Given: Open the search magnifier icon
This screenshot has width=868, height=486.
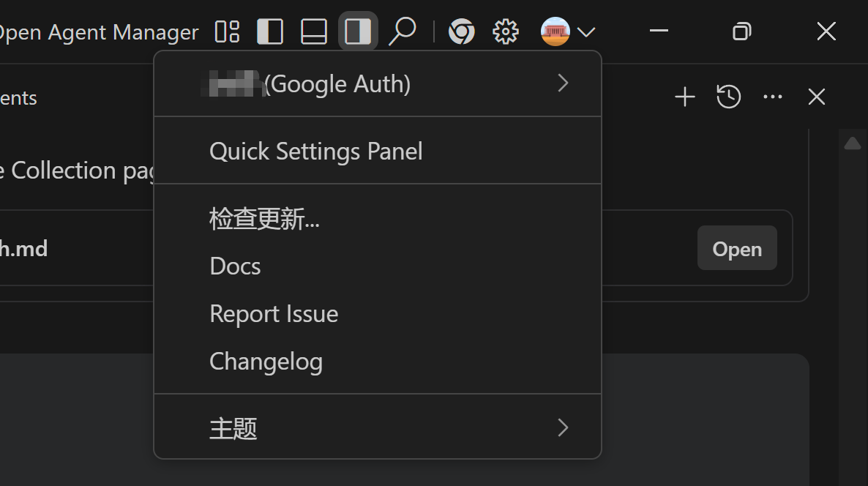Looking at the screenshot, I should coord(402,31).
